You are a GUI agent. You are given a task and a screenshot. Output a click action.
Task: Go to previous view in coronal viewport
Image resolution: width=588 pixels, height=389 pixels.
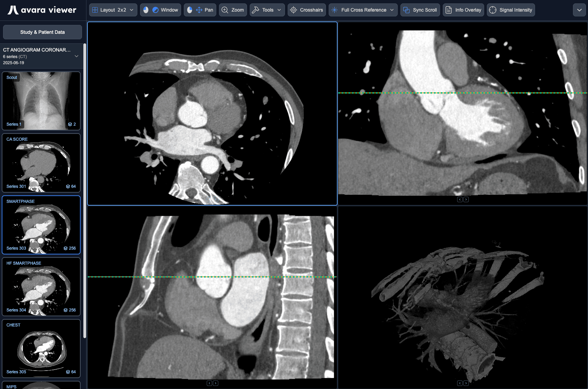point(460,199)
